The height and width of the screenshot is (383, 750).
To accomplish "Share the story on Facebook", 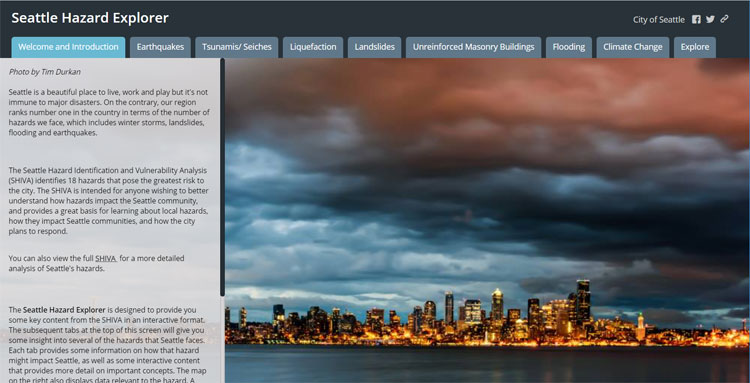I will [x=696, y=20].
